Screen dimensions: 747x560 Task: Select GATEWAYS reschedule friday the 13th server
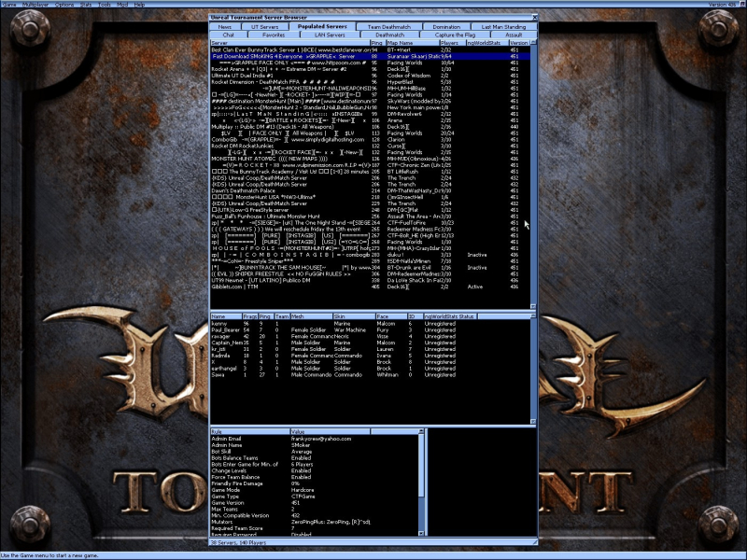click(370, 229)
